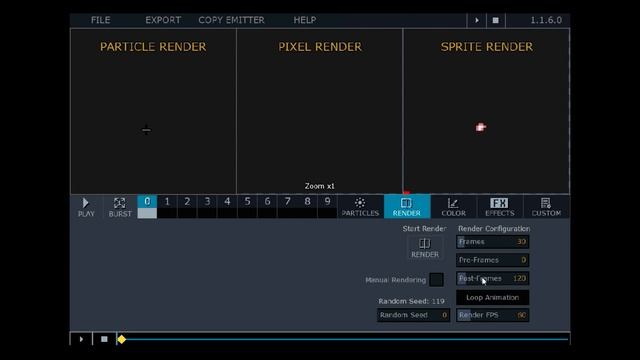Screen dimensions: 640x360
Task: Click the Render Configuration heading
Action: tap(494, 229)
